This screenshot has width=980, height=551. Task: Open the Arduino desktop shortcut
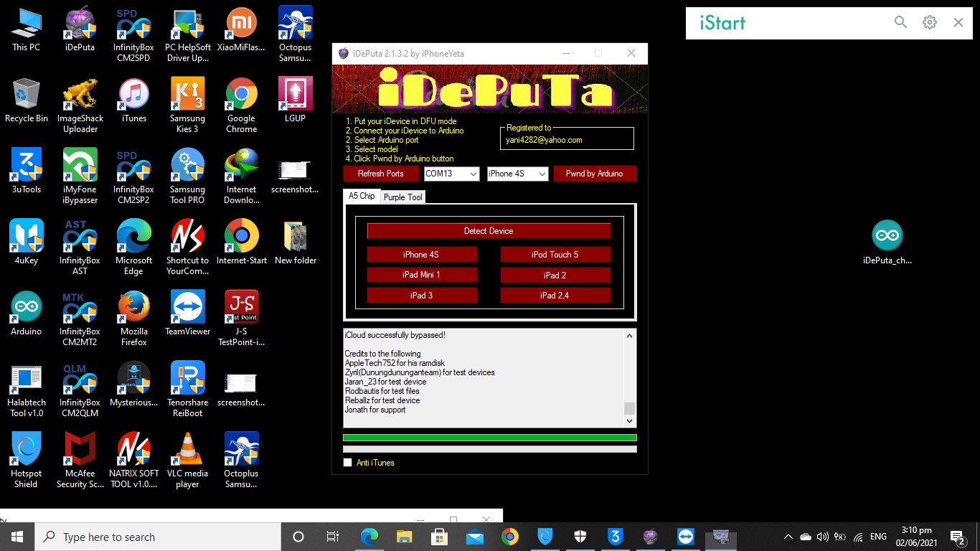tap(26, 314)
